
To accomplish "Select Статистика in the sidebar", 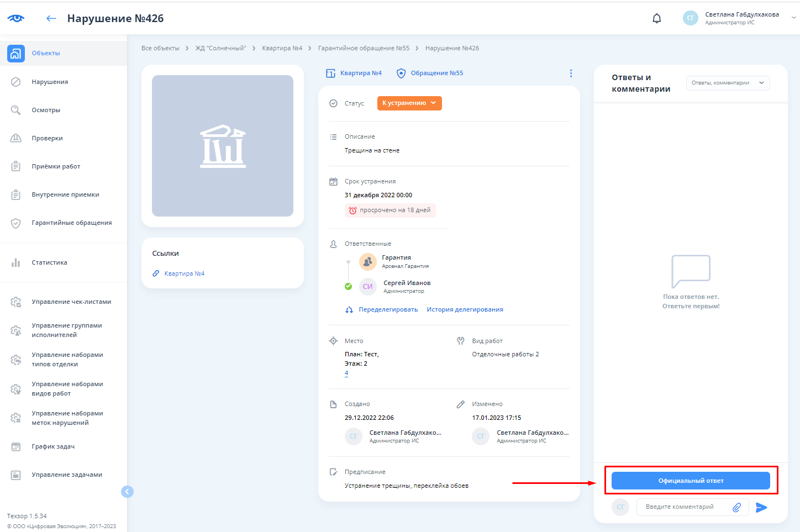I will pos(49,262).
